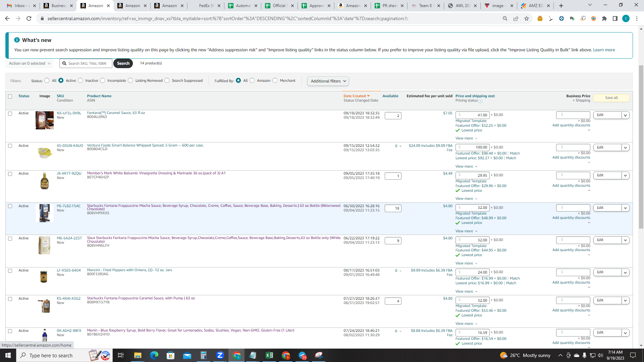Select the Incomplete status filter
Viewport: 644px width, 362px height.
pos(103,80)
